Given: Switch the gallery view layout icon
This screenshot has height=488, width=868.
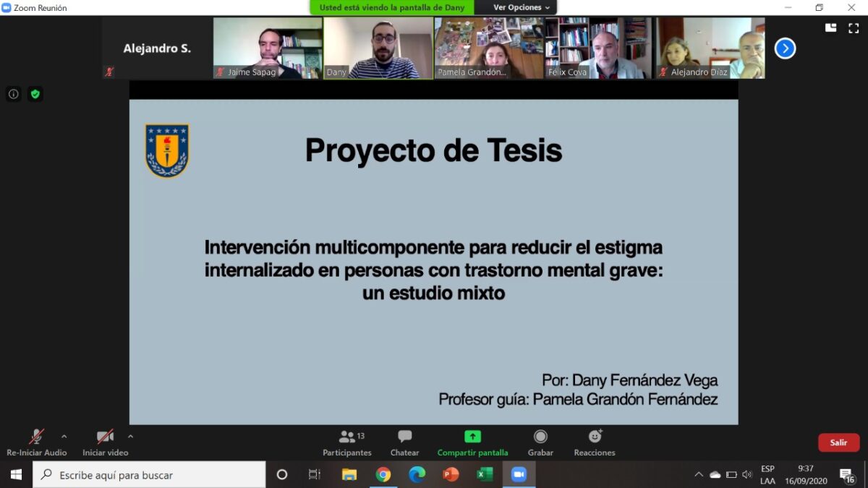Looking at the screenshot, I should (830, 28).
